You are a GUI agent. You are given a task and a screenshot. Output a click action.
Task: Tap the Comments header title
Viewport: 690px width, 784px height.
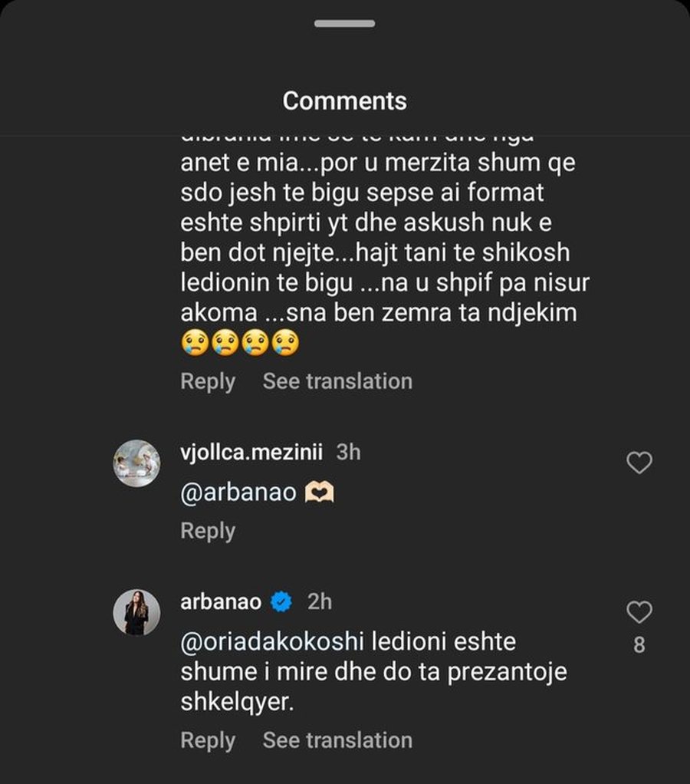point(344,100)
